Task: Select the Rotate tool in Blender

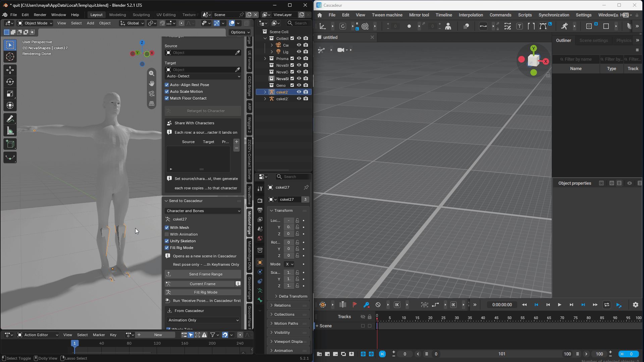Action: (10, 82)
